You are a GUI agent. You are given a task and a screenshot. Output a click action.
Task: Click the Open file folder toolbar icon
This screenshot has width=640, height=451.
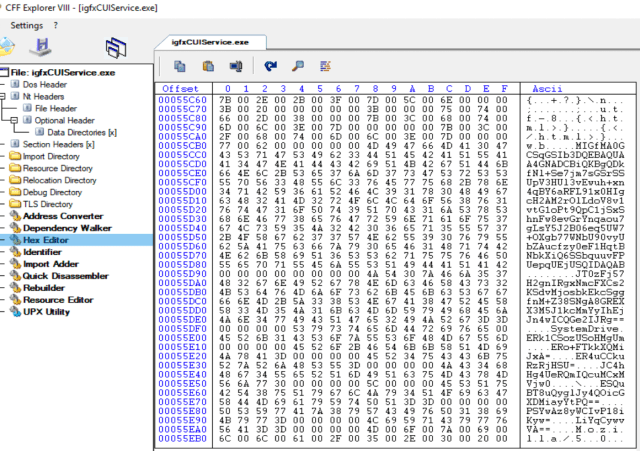coord(7,47)
